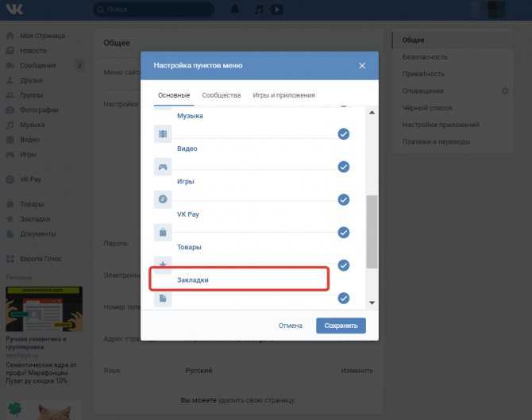Viewport: 532px width, 420px height.
Task: Open Оповещения in the right settings menu
Action: pyautogui.click(x=422, y=91)
